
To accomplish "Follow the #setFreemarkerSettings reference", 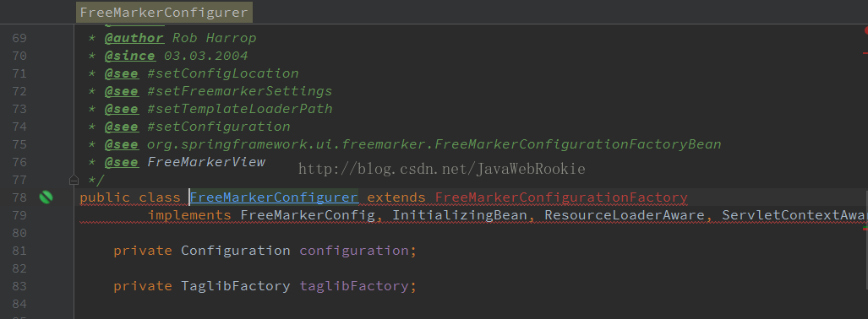I will pyautogui.click(x=240, y=91).
